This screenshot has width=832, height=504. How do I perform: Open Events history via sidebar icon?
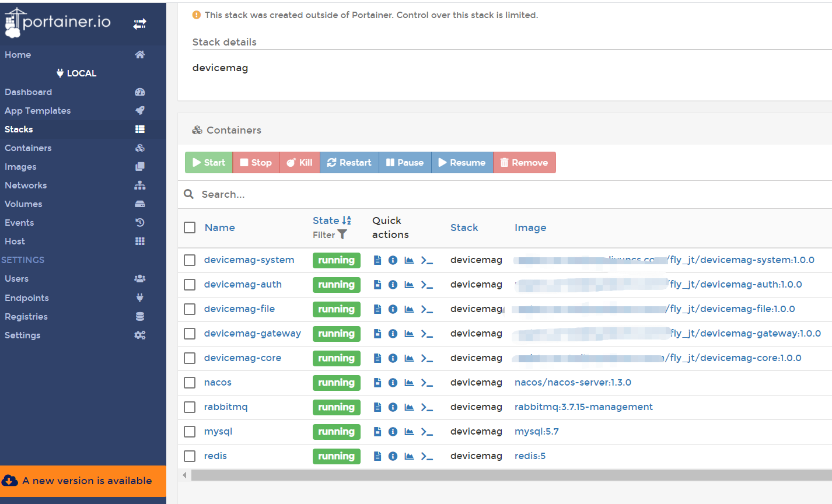click(140, 222)
